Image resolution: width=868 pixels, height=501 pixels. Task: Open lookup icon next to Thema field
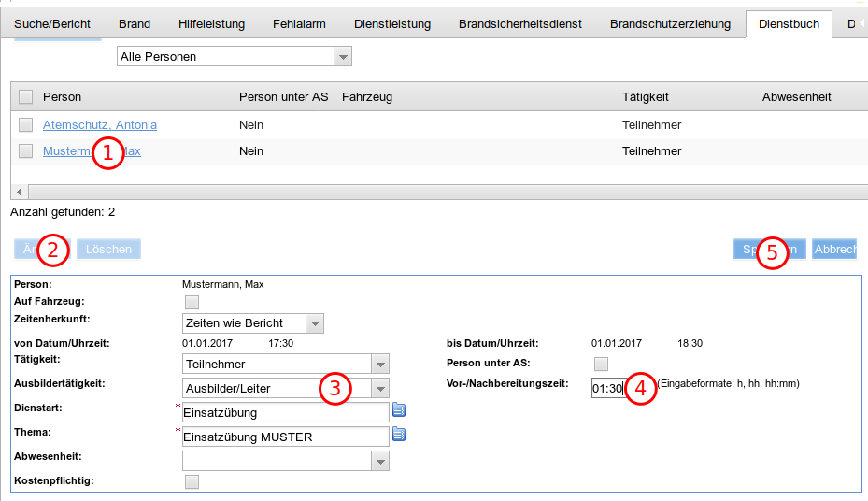(399, 434)
